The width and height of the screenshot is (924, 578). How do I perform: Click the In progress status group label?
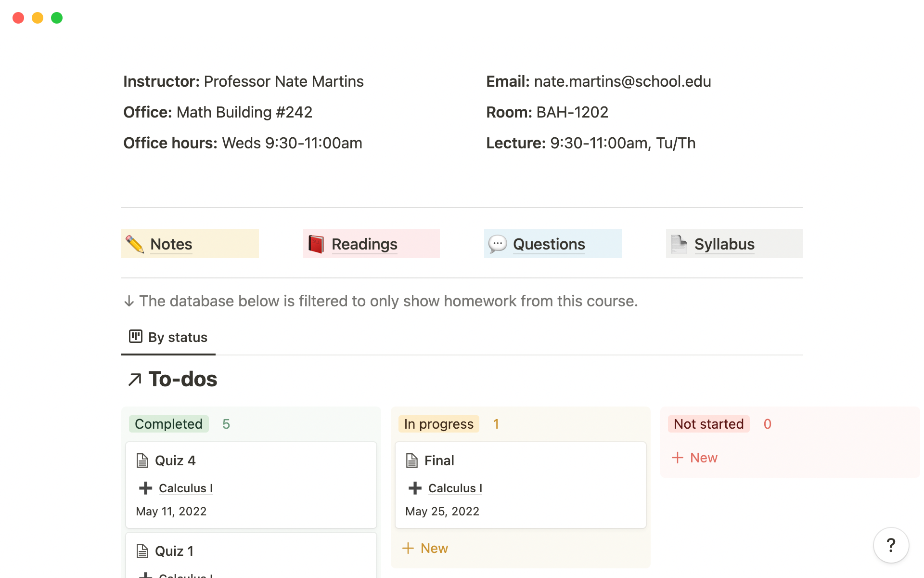coord(439,424)
